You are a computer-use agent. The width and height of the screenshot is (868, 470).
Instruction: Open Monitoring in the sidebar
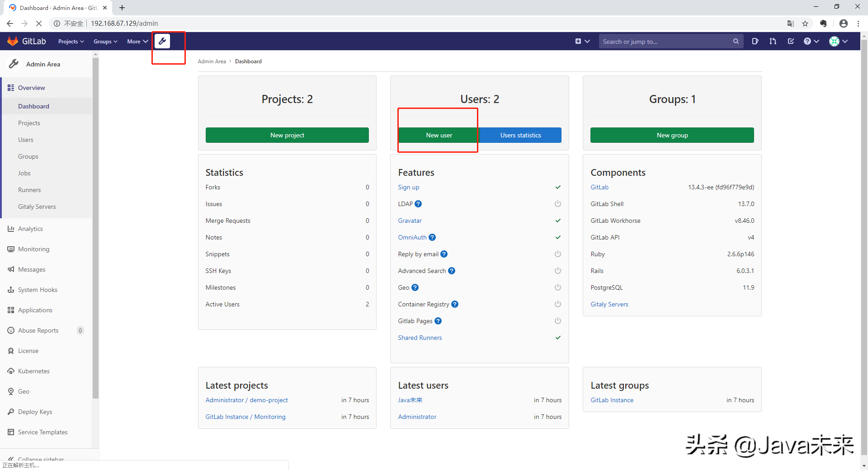point(46,249)
